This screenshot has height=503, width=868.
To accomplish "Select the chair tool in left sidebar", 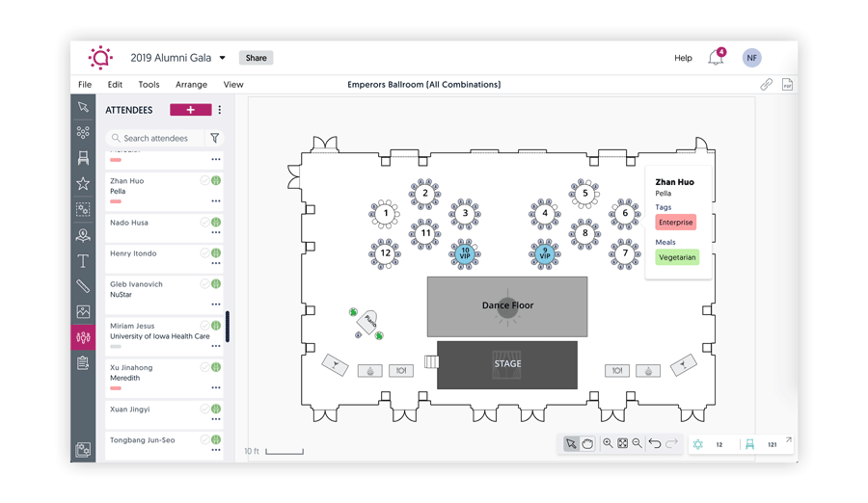I will [83, 158].
